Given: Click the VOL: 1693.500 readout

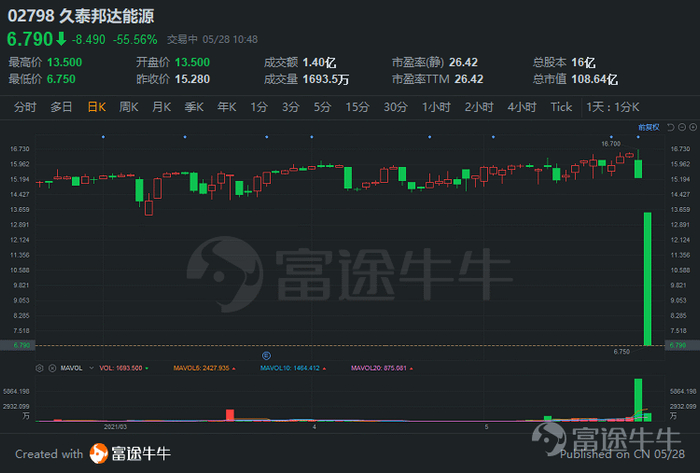Looking at the screenshot, I should click(121, 368).
